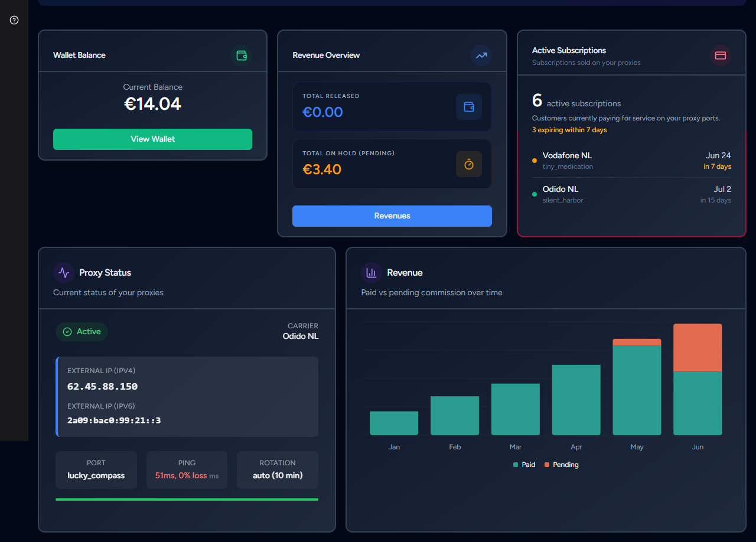Click the 'in 7 days' expiry label
This screenshot has width=756, height=542.
(717, 167)
